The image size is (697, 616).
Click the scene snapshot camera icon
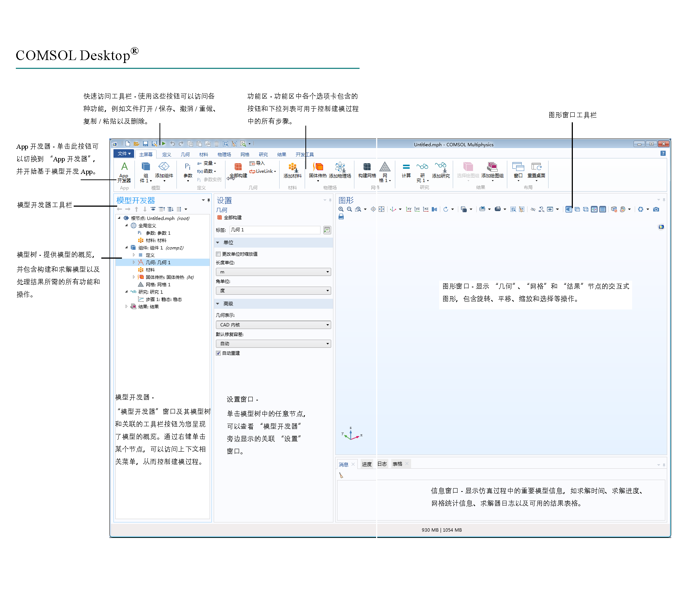(656, 209)
